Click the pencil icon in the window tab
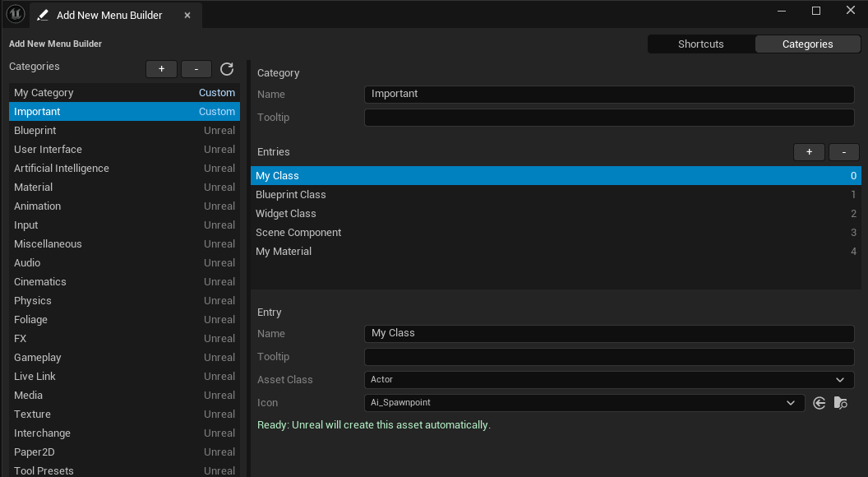This screenshot has height=477, width=868. [x=43, y=16]
